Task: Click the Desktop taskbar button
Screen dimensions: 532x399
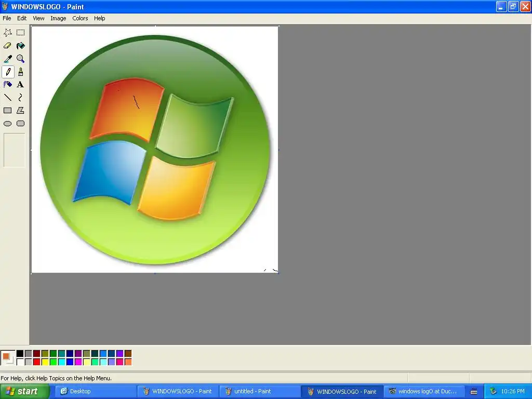Action: [x=95, y=391]
